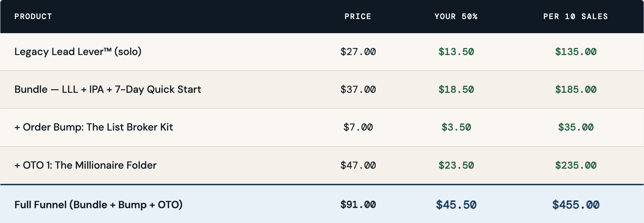
Task: Select the OTO 1 Millionaire Folder row
Action: (85, 165)
